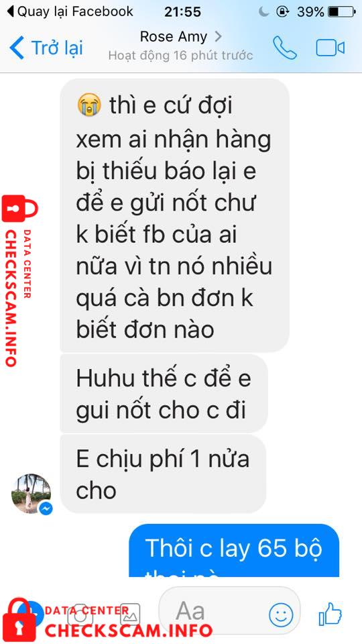
Task: Open Rose Amy conversation details
Action: (180, 36)
